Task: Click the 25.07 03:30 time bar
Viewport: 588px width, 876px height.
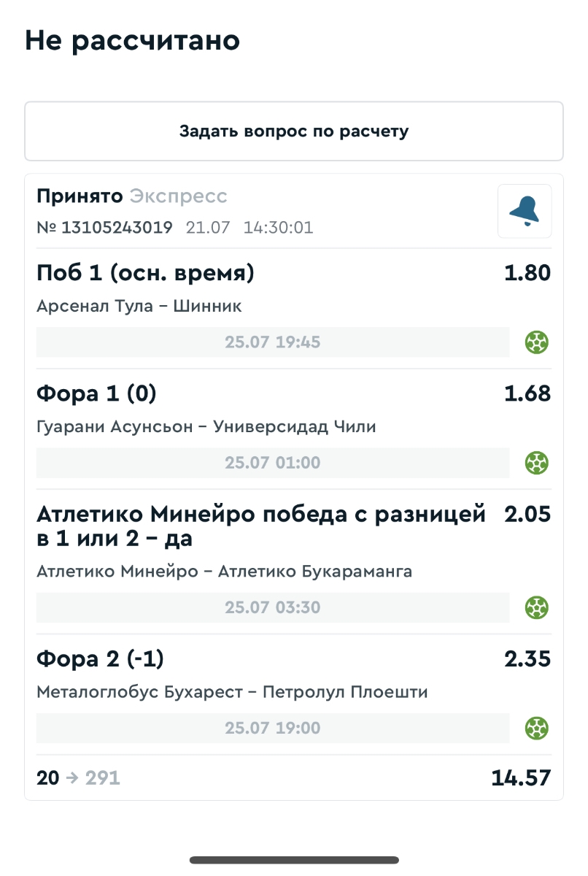Action: [x=273, y=607]
